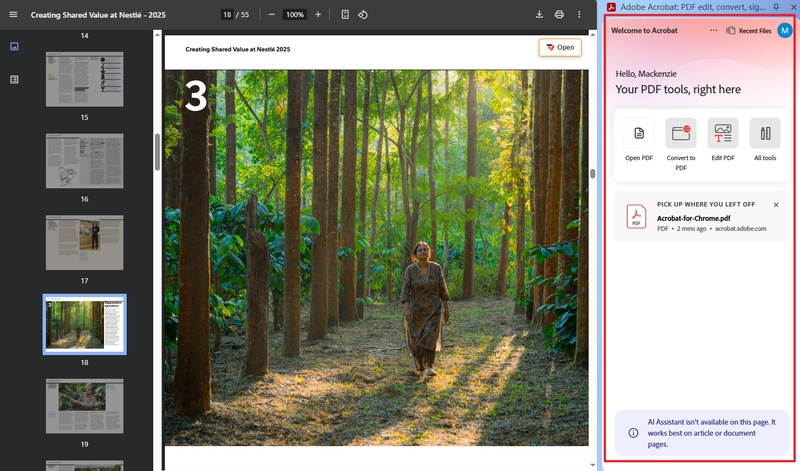Select page 16 thumbnail
Screen dimensions: 800x471
pyautogui.click(x=85, y=161)
